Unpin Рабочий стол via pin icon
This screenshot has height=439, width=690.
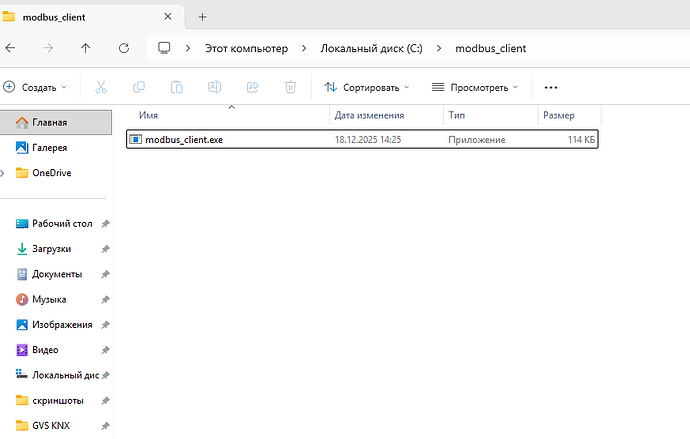coord(105,224)
